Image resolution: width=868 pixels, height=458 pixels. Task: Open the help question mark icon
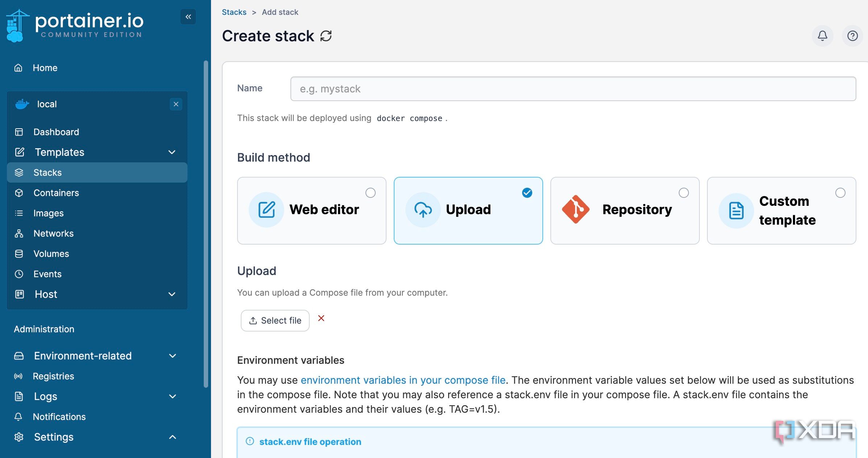pos(852,36)
